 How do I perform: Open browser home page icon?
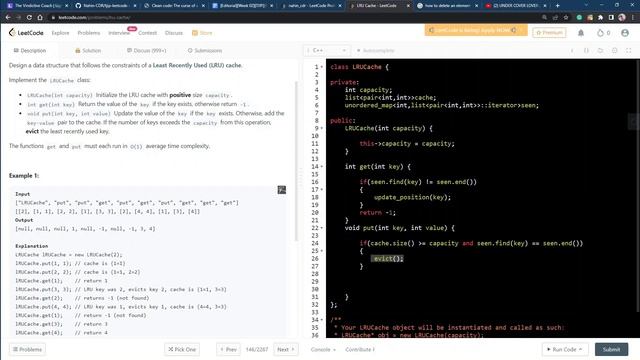(x=40, y=18)
